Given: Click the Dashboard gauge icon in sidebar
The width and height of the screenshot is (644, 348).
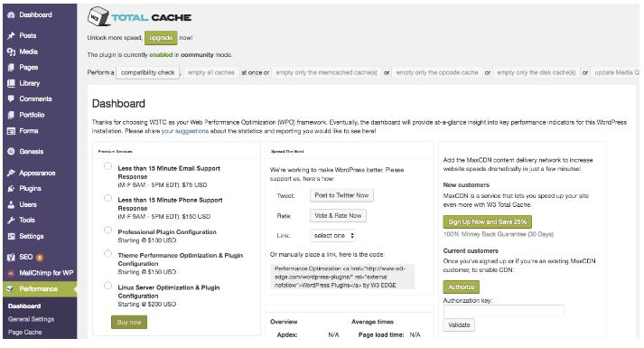Looking at the screenshot, I should click(x=11, y=14).
